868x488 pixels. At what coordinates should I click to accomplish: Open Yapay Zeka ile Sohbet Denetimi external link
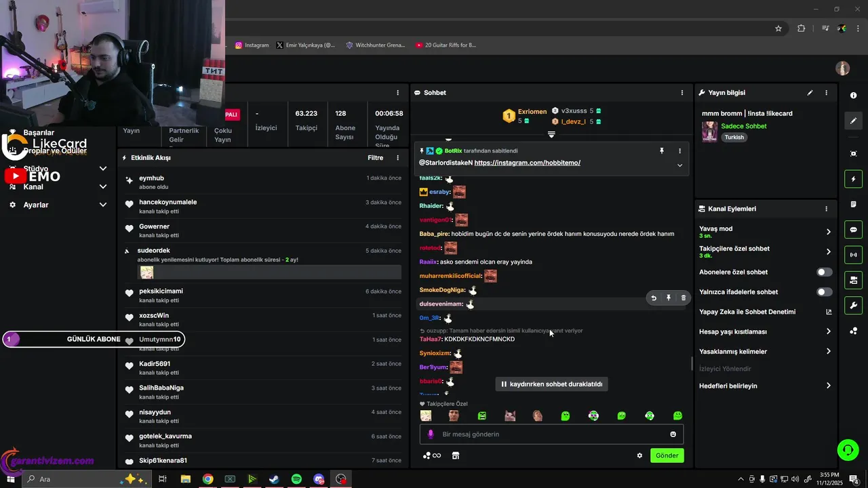click(x=828, y=312)
